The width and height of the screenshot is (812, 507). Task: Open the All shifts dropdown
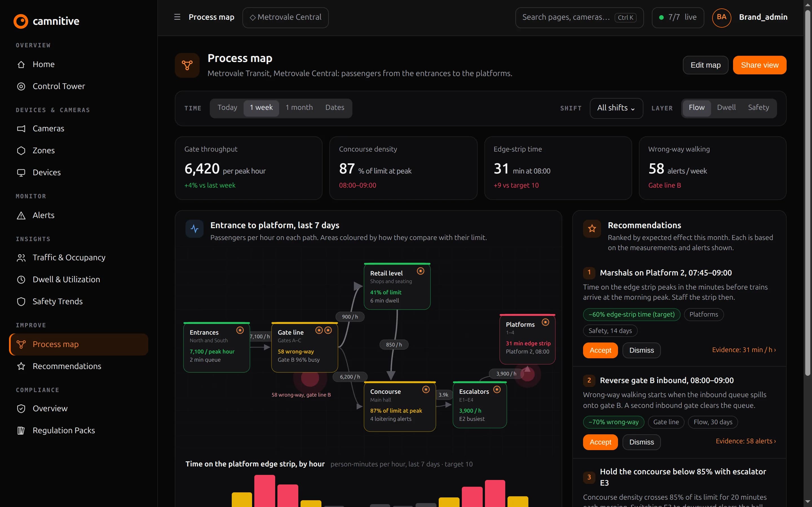[x=616, y=108]
